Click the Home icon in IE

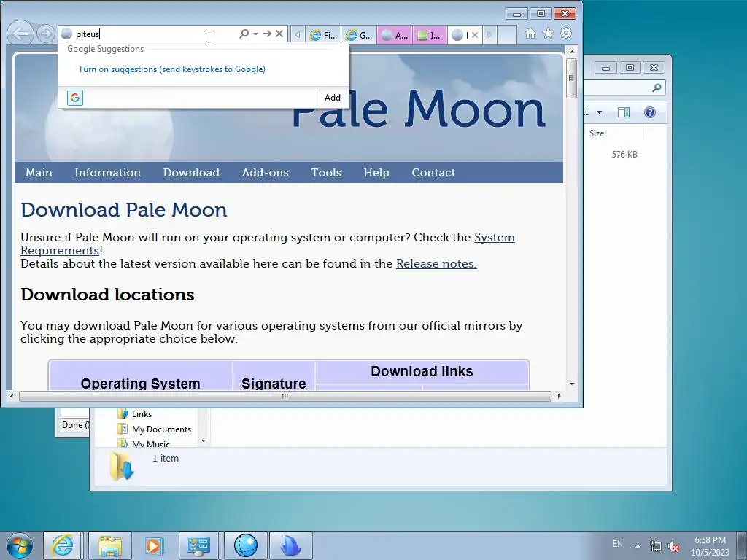click(x=530, y=34)
